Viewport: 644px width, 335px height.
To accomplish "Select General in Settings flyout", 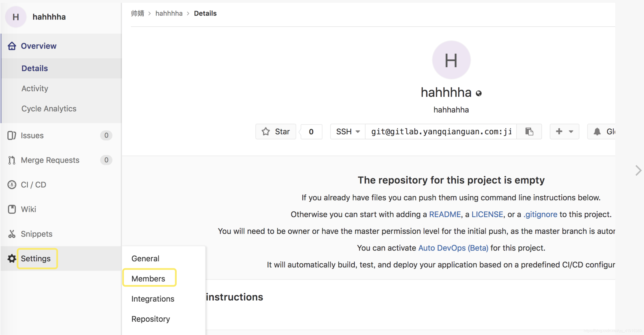I will (x=145, y=258).
